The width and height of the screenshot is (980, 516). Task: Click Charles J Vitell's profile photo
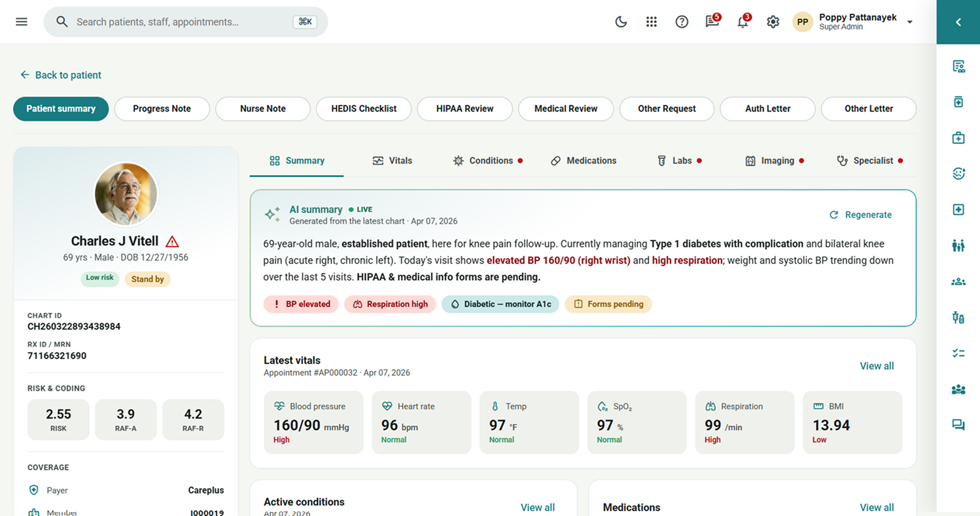pos(126,194)
